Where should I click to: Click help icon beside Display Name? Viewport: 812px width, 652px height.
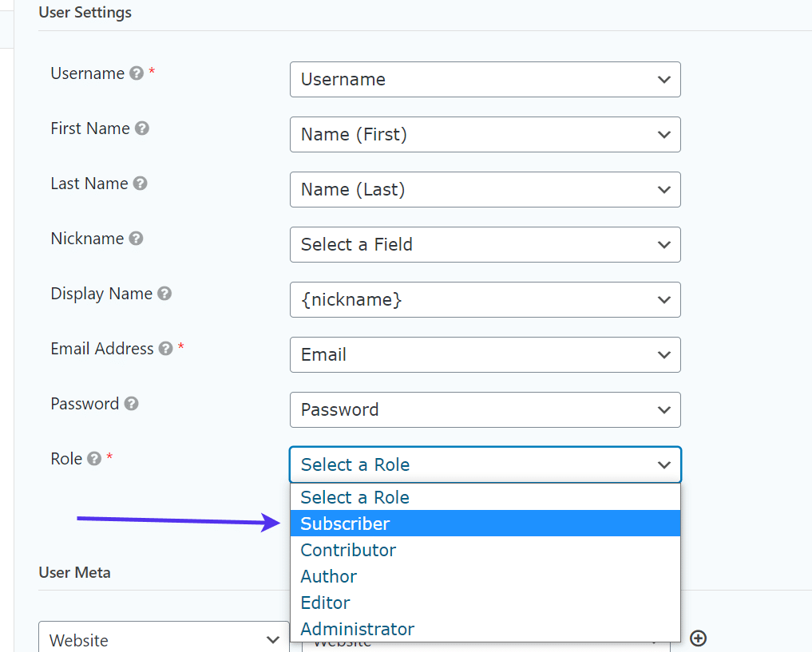tap(164, 294)
